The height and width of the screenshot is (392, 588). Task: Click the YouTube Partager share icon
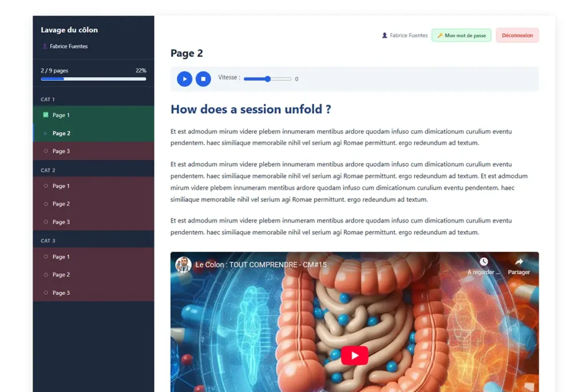pyautogui.click(x=519, y=262)
